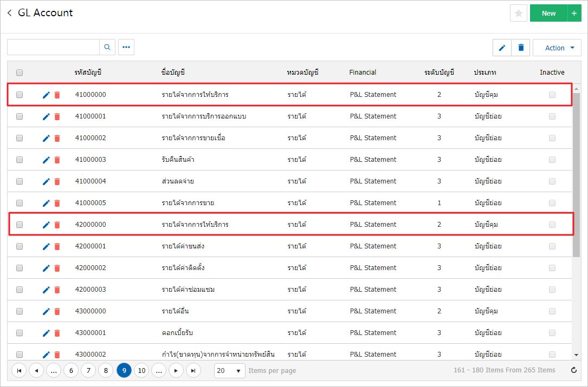588x387 pixels.
Task: Go to the next page
Action: [176, 371]
